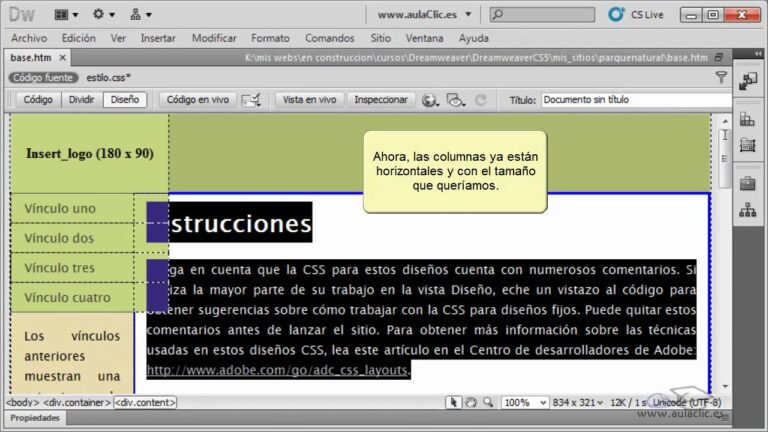Open the Propiedades panel options menu icon
The image size is (768, 432).
[x=724, y=418]
